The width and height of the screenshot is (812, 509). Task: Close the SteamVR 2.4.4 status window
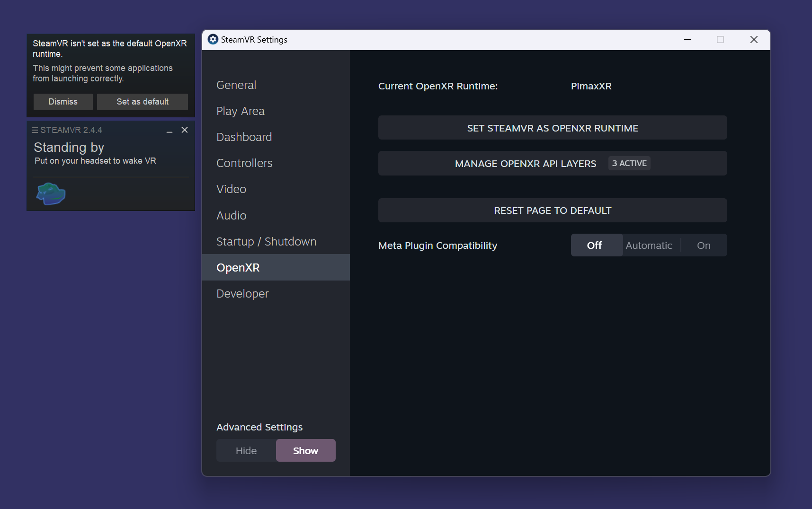185,130
